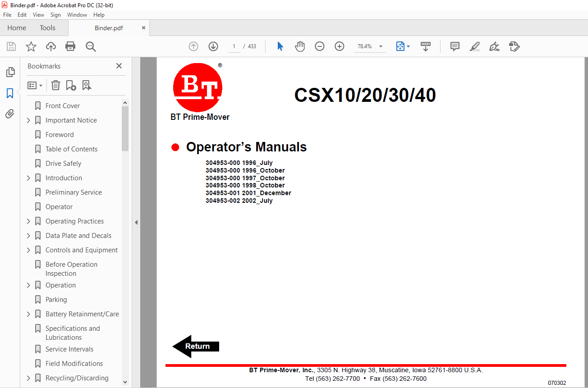Image resolution: width=588 pixels, height=388 pixels.
Task: Select the Parking bookmark
Action: point(56,300)
